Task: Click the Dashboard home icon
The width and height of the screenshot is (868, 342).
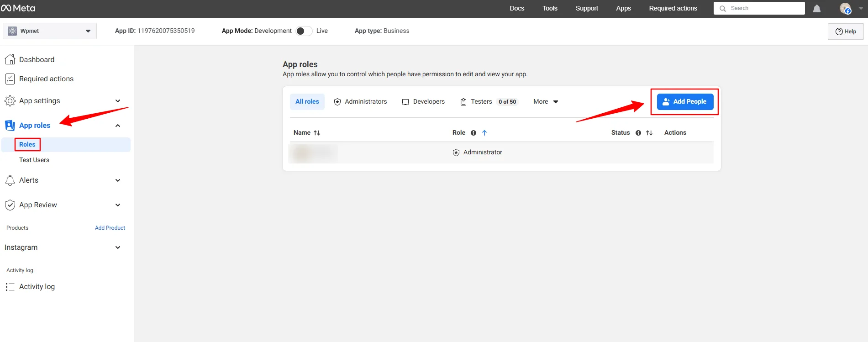Action: click(x=10, y=59)
